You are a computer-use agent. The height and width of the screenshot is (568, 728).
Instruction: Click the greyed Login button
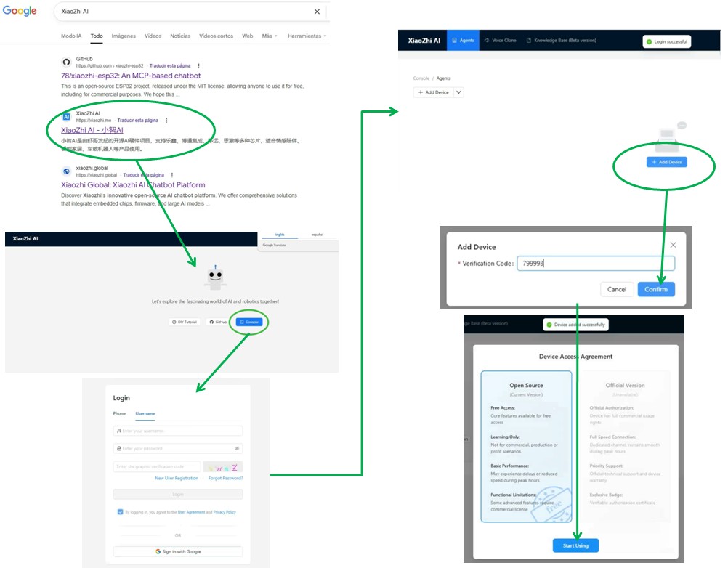click(x=178, y=494)
